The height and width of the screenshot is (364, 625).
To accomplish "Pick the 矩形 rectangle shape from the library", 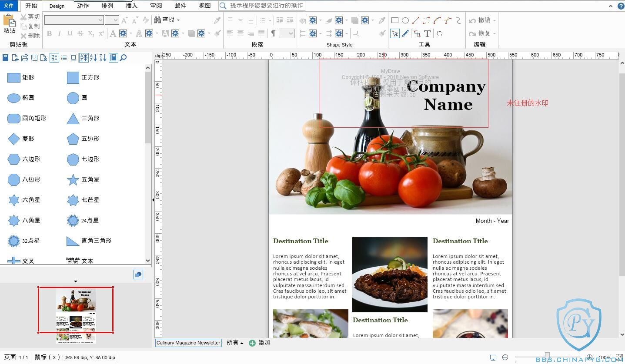I will tap(21, 77).
